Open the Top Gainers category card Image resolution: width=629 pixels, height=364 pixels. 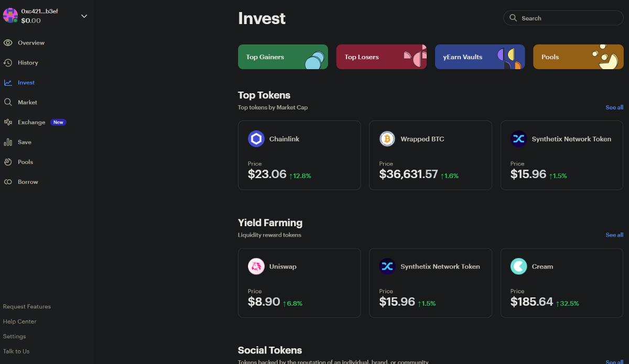point(283,57)
